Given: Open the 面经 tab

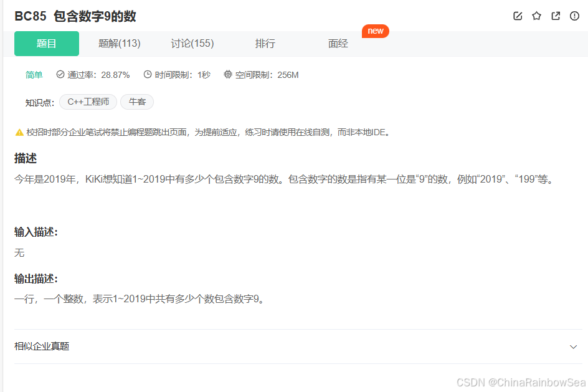Looking at the screenshot, I should pyautogui.click(x=338, y=44).
